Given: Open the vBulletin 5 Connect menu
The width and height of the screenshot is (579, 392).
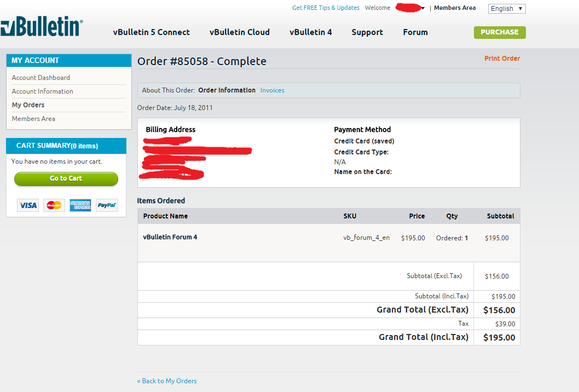Looking at the screenshot, I should pyautogui.click(x=152, y=32).
